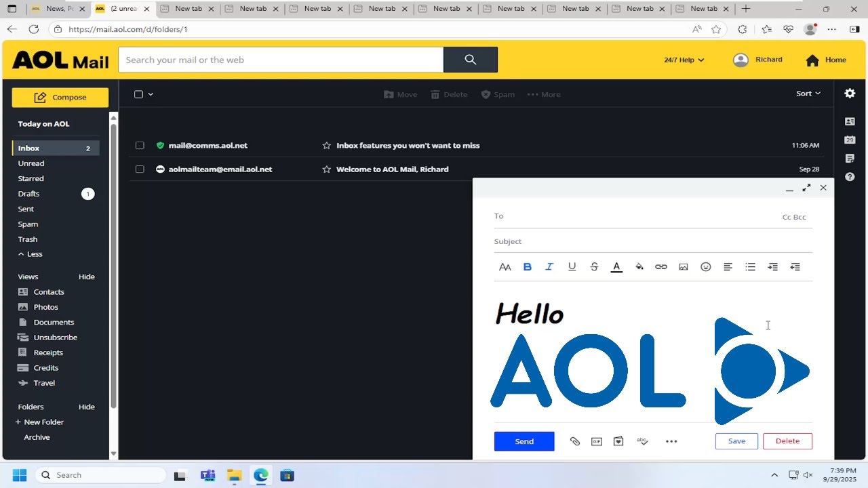The image size is (868, 488).
Task: Open calendar icon in right sidebar
Action: (x=850, y=140)
